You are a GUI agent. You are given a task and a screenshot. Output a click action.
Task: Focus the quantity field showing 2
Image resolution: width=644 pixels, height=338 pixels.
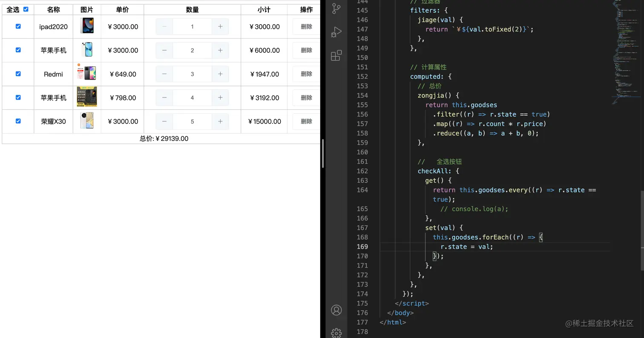(192, 50)
